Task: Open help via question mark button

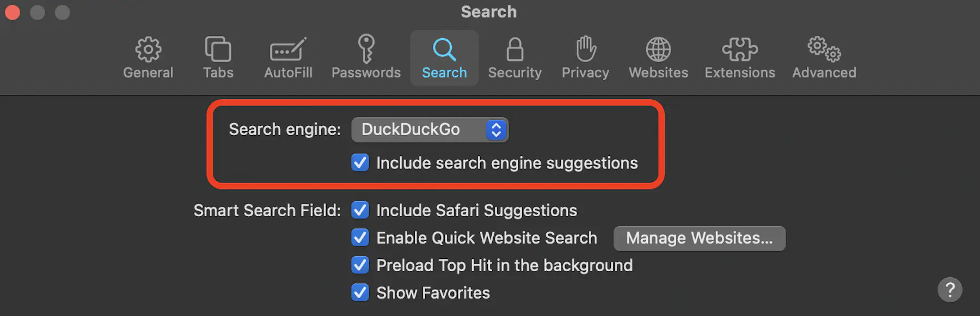Action: 951,289
